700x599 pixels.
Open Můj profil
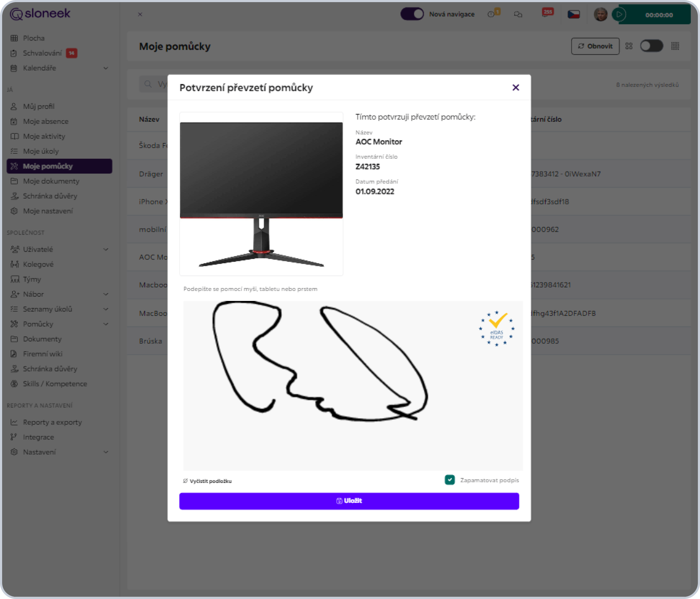[39, 106]
